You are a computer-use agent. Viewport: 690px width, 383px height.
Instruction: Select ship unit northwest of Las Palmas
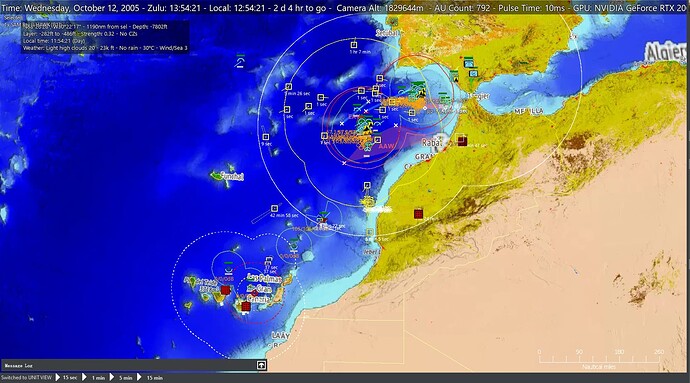click(x=228, y=268)
